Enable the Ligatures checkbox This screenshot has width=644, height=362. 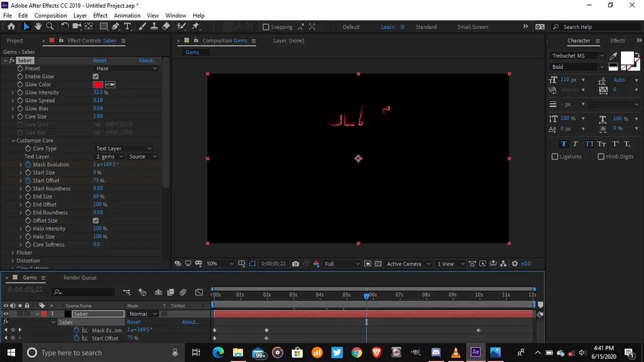[x=555, y=156]
